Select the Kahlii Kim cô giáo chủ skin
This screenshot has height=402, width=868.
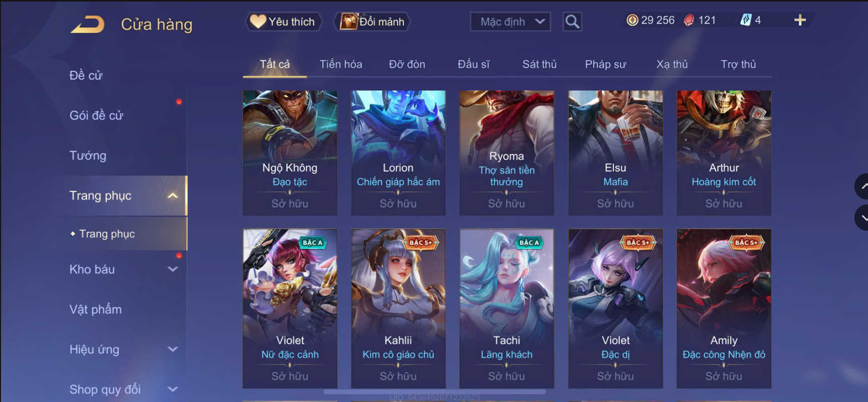pos(398,308)
